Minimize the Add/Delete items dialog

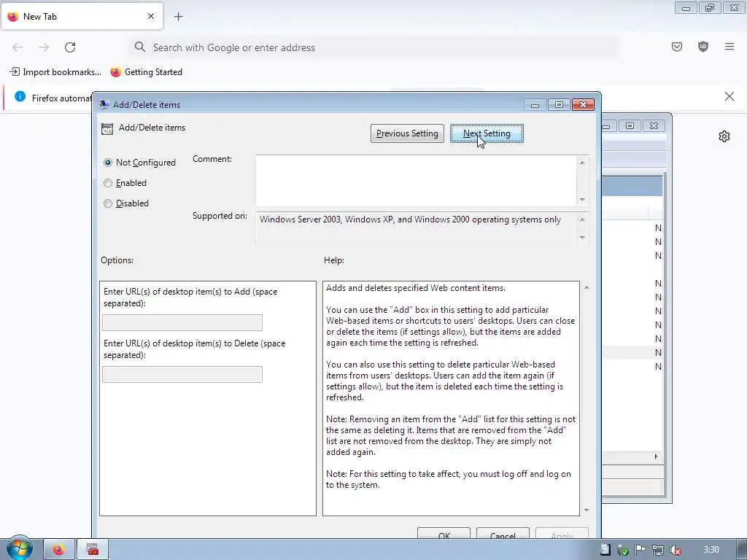click(535, 105)
